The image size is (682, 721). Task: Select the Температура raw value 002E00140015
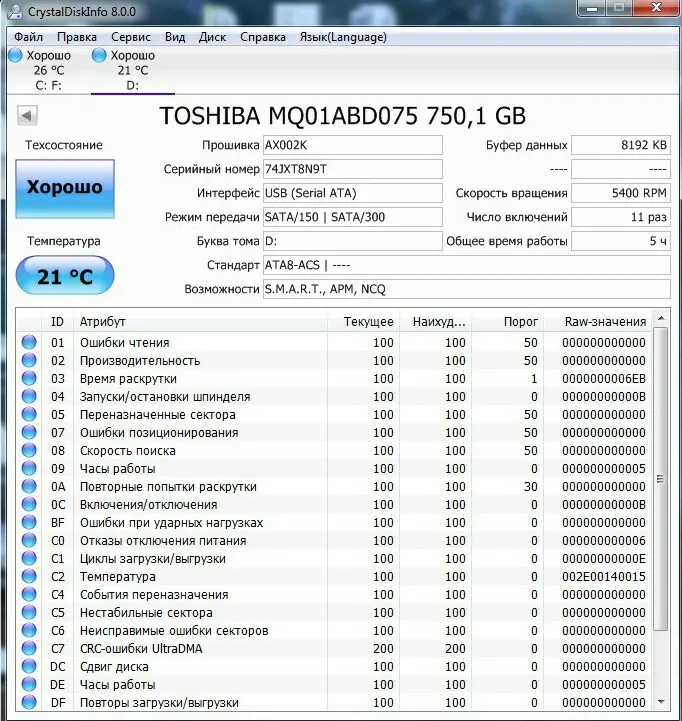click(x=604, y=577)
